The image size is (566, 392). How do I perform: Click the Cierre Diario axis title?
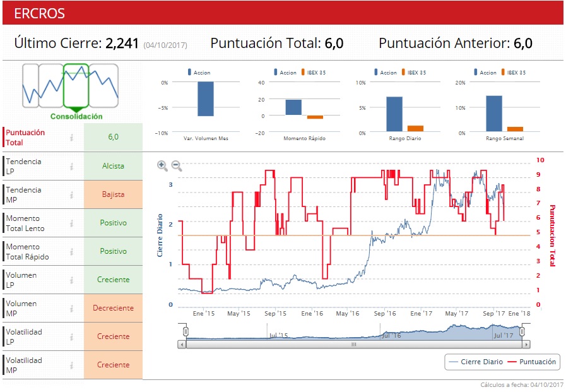tap(160, 235)
